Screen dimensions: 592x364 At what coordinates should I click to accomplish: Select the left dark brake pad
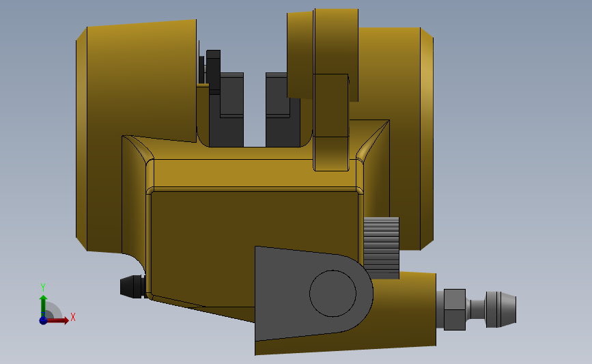point(226,109)
